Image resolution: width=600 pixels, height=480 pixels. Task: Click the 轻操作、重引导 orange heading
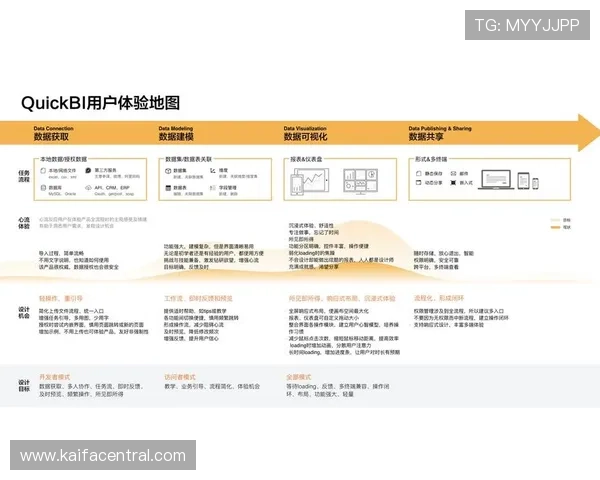pyautogui.click(x=61, y=299)
